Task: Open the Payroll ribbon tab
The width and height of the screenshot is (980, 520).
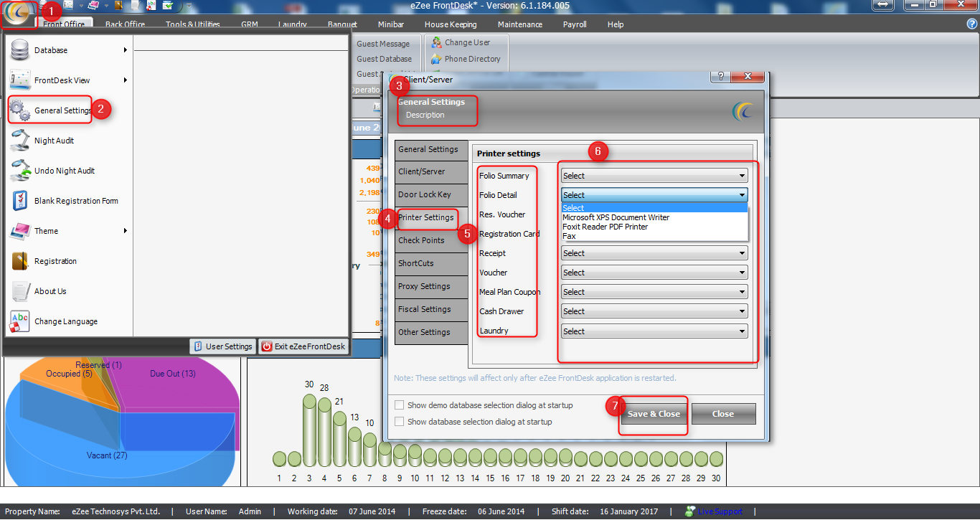Action: [x=575, y=24]
